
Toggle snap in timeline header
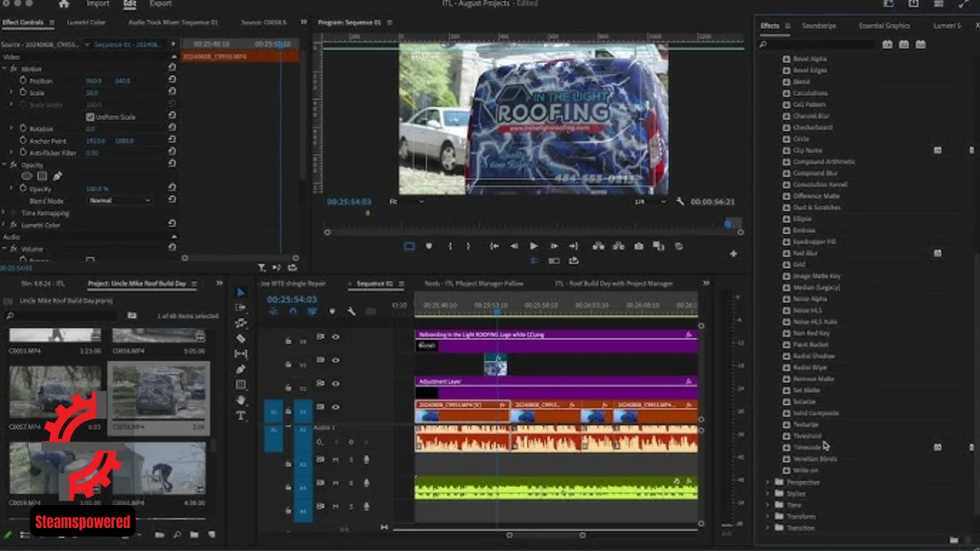coord(293,311)
